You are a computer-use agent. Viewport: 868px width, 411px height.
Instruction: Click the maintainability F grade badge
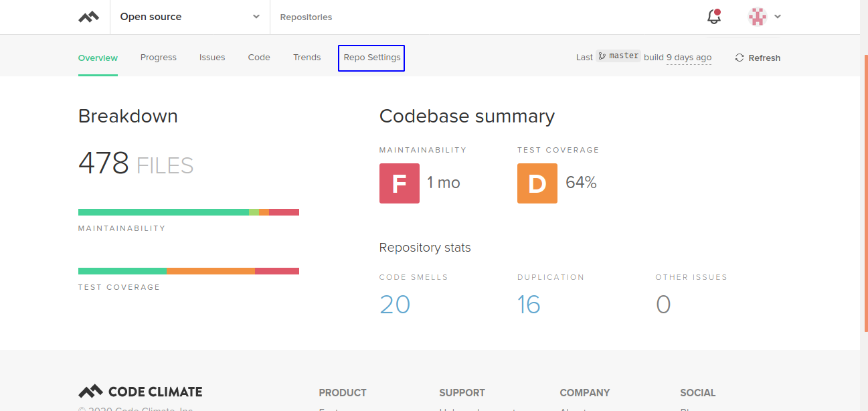400,183
